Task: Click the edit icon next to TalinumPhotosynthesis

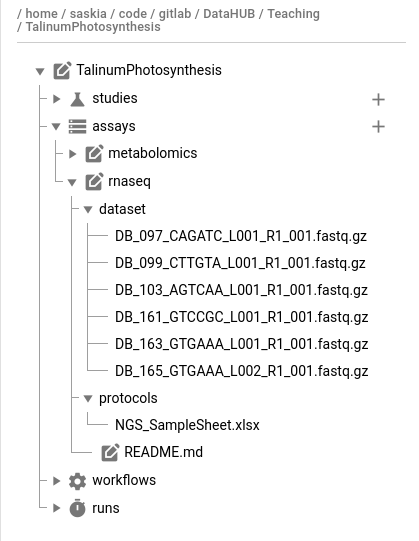Action: point(62,70)
